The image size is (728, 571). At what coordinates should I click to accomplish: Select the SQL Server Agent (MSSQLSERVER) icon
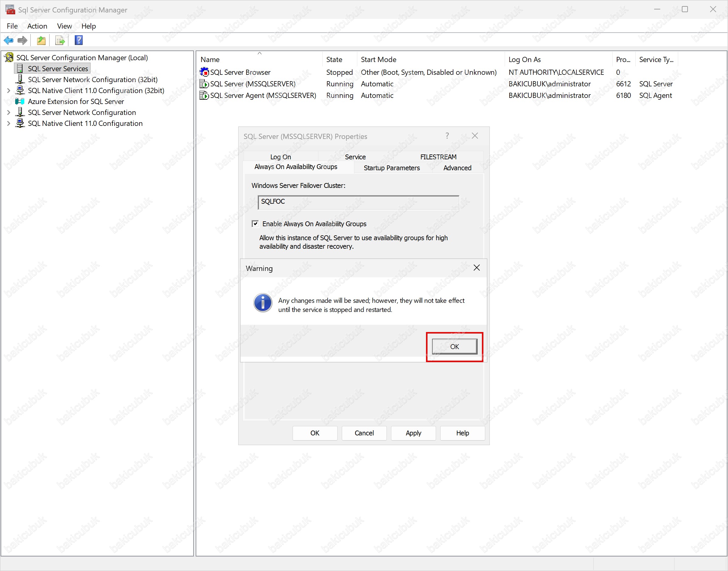pos(204,95)
